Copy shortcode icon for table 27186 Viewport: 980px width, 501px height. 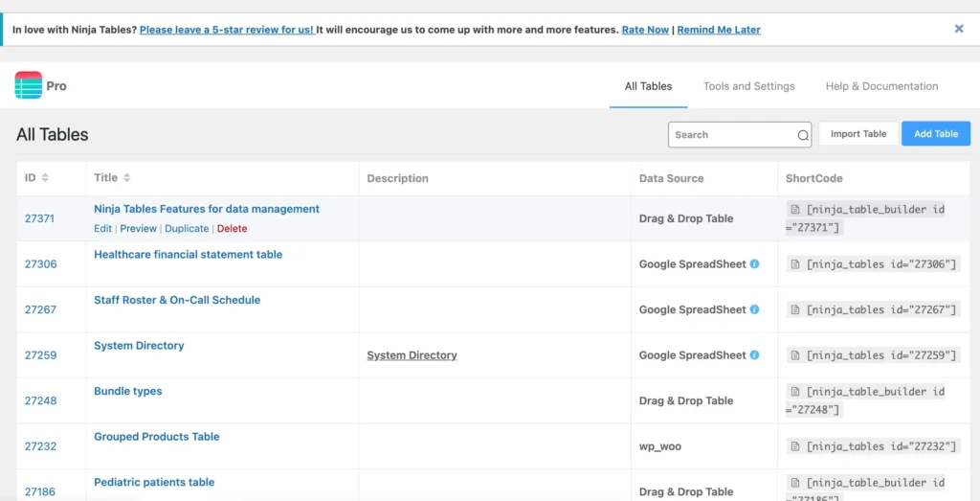coord(795,483)
